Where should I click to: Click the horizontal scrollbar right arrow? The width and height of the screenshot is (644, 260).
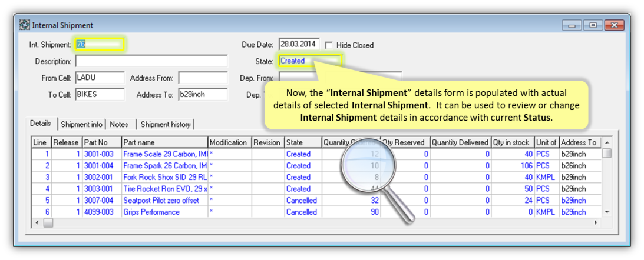pos(597,222)
